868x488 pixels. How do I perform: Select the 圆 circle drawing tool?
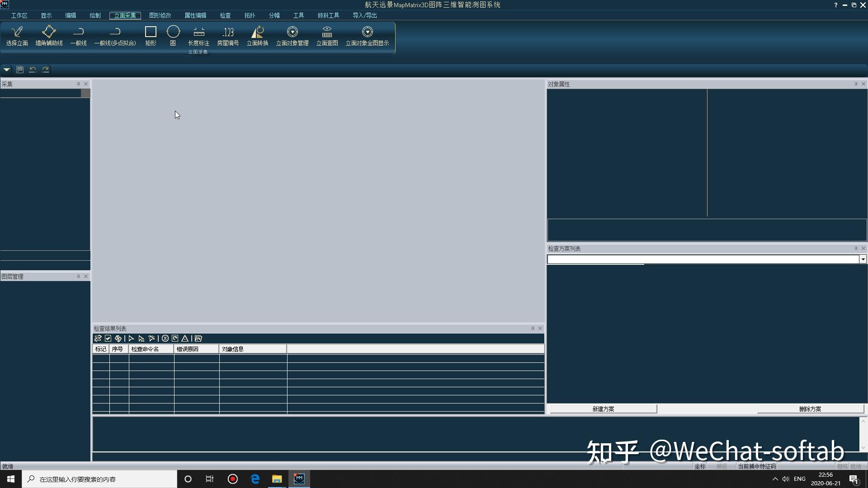point(173,36)
